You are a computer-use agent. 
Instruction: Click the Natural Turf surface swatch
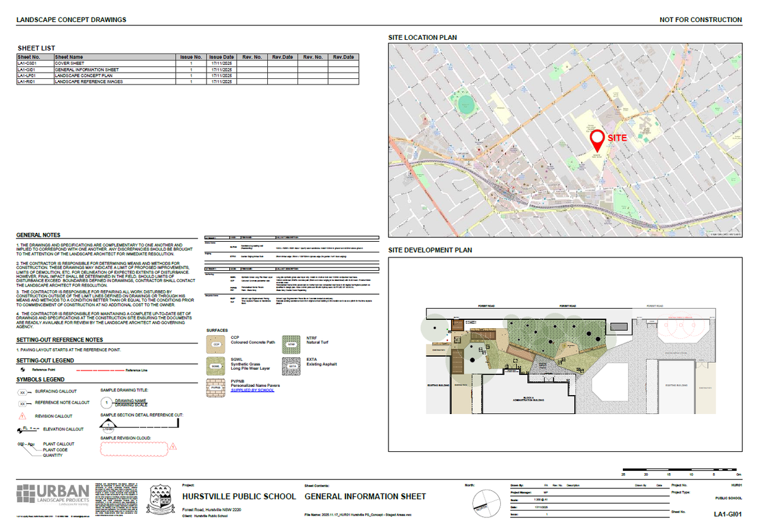pos(292,345)
